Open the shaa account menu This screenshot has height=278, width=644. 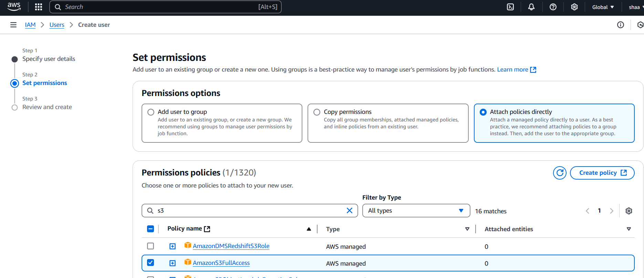pyautogui.click(x=636, y=7)
